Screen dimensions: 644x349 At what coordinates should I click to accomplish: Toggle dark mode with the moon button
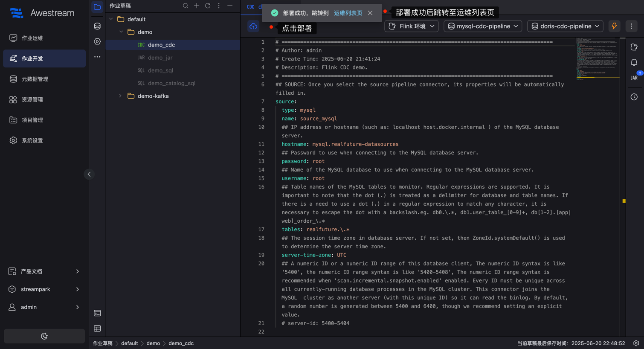pos(44,336)
